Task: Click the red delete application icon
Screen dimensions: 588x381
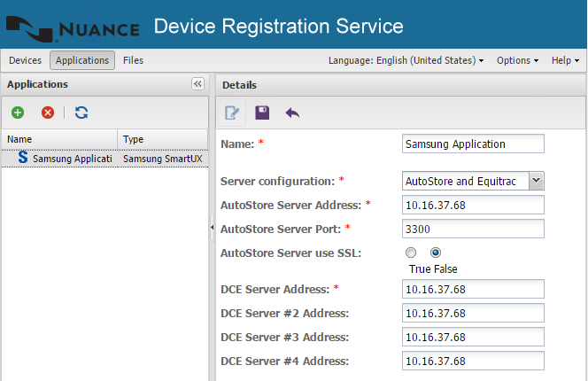Action: [x=48, y=113]
